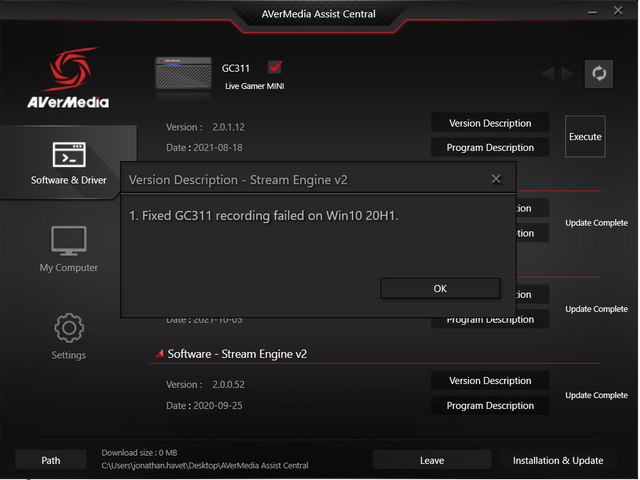
Task: Close the Version Description dialog
Action: click(497, 179)
